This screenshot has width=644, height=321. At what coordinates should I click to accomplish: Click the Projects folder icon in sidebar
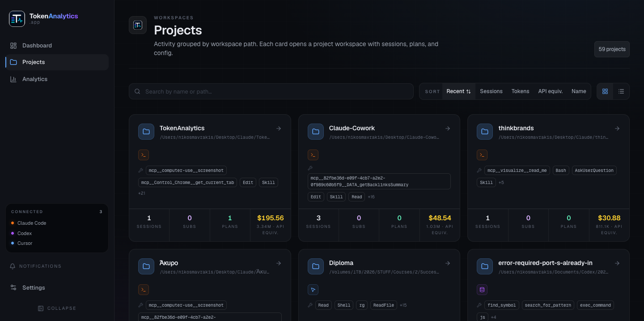13,62
